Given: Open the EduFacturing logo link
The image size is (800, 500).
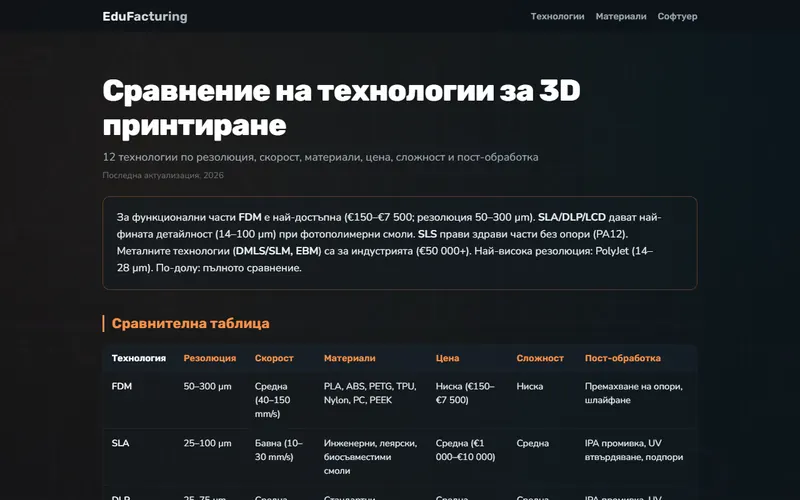Looking at the screenshot, I should [x=145, y=16].
